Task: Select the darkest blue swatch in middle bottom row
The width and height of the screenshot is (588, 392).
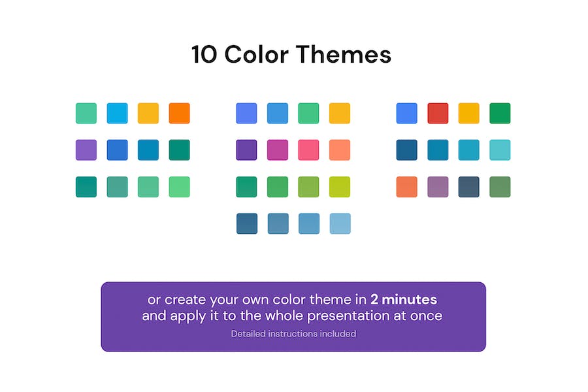Action: coord(246,223)
